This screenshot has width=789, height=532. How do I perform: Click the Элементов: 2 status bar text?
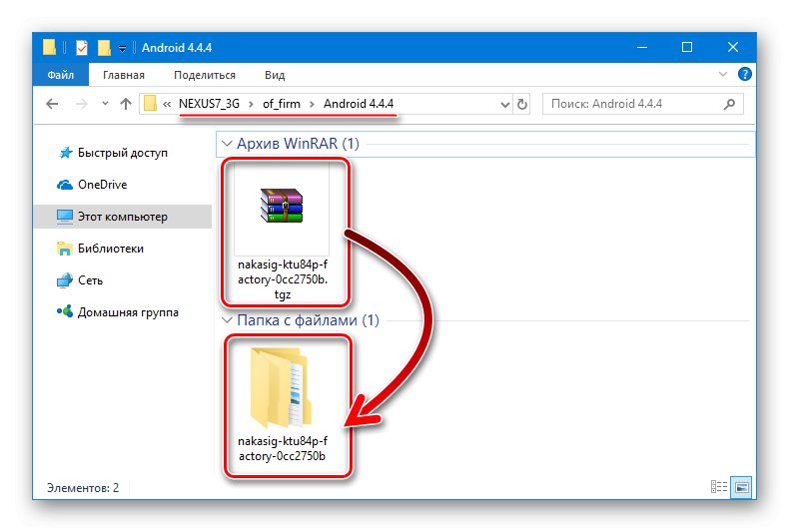pyautogui.click(x=83, y=488)
